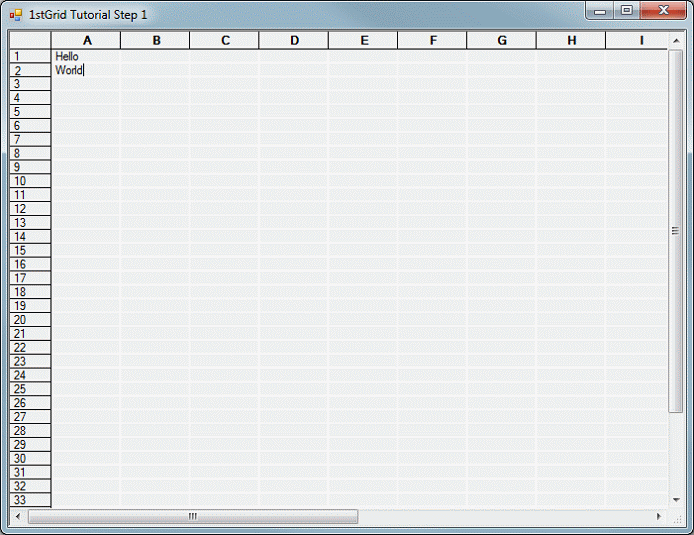Select row 31 header
694x535 pixels.
tap(30, 472)
